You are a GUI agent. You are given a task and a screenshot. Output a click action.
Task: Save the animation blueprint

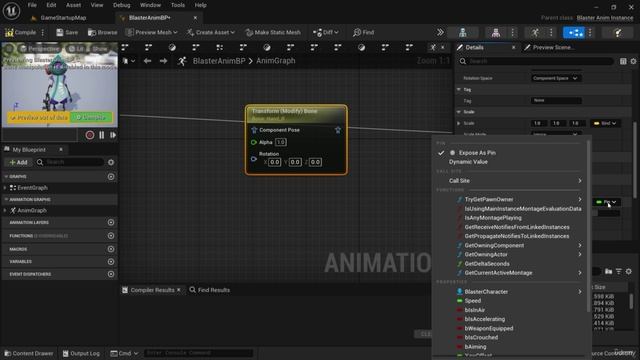point(67,32)
